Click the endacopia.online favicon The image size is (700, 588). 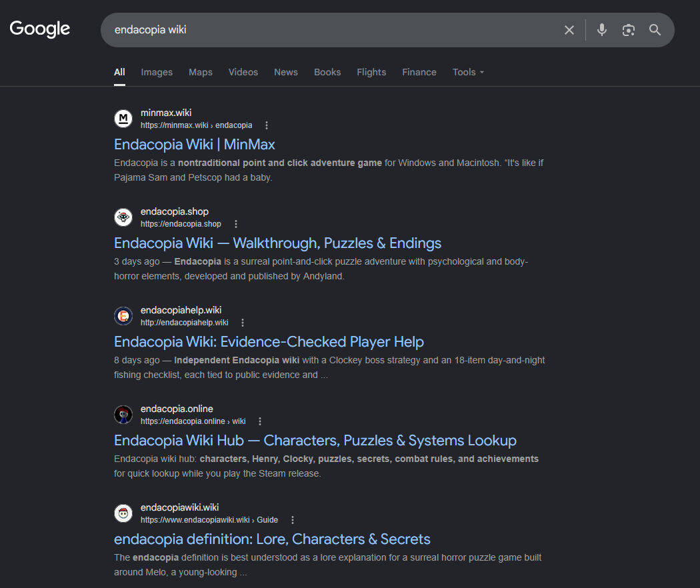tap(123, 415)
